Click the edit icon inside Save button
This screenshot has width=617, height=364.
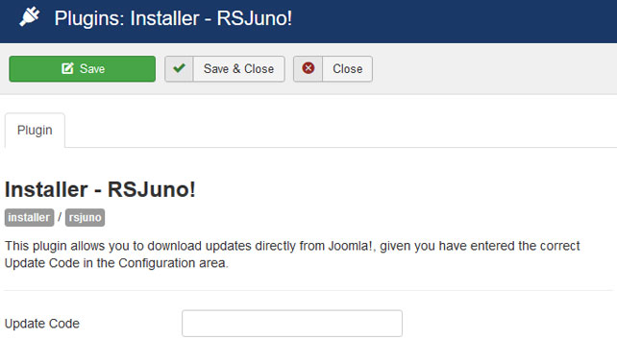coord(67,68)
